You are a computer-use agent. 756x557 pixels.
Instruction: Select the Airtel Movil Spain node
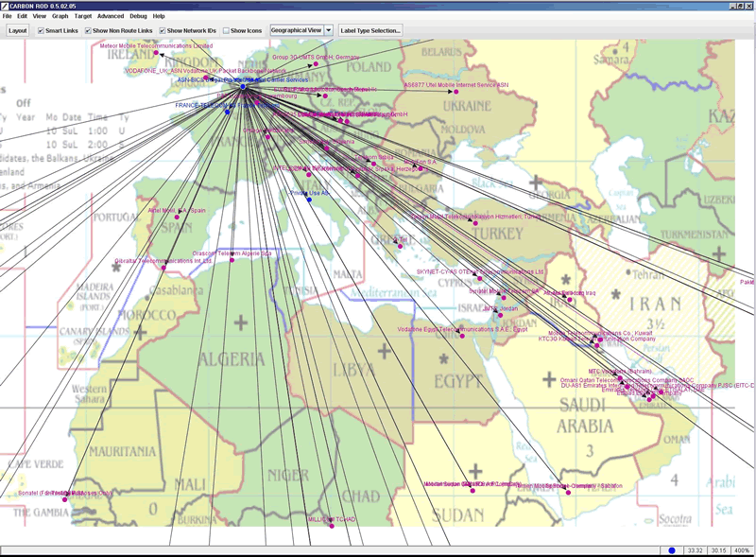click(x=177, y=218)
